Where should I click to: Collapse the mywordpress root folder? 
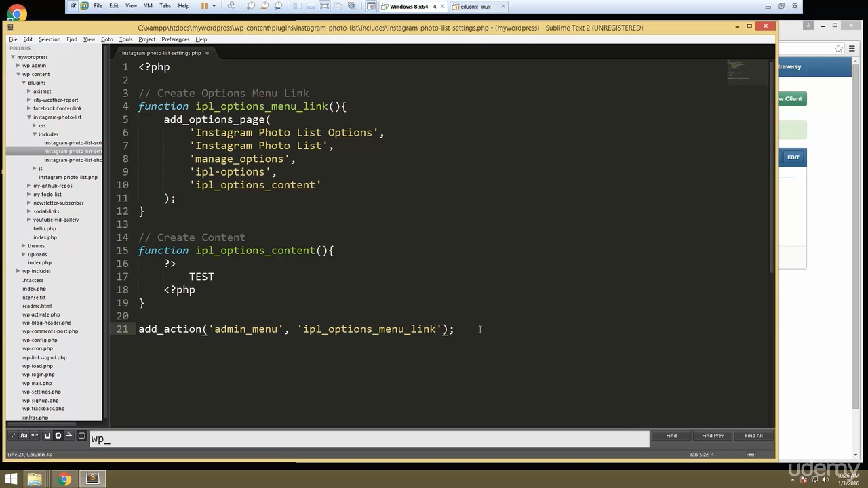pos(13,57)
